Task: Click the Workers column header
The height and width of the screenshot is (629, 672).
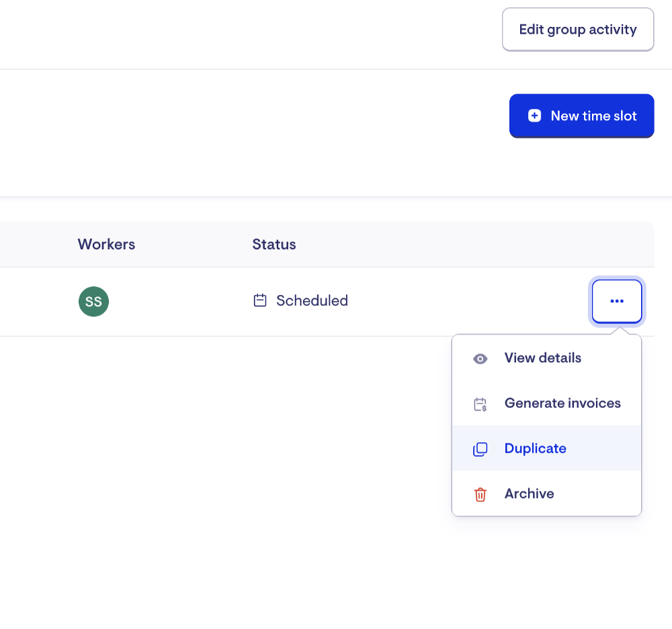Action: (106, 245)
